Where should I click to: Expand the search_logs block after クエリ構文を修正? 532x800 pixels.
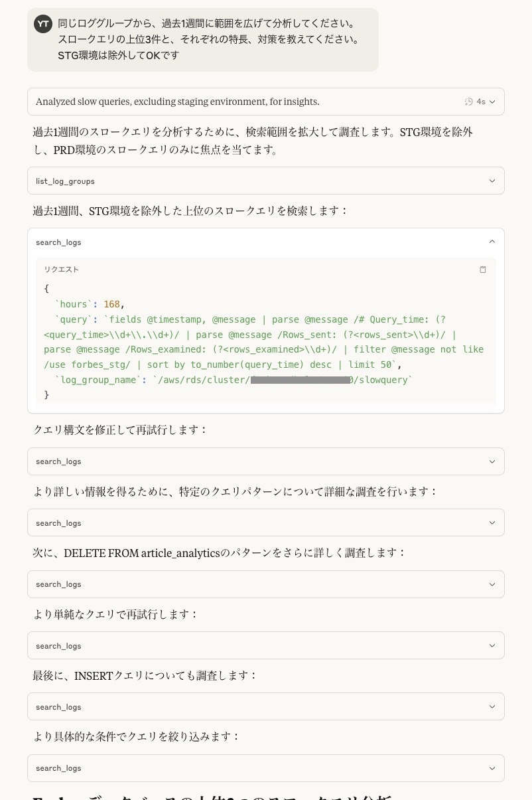click(x=492, y=461)
